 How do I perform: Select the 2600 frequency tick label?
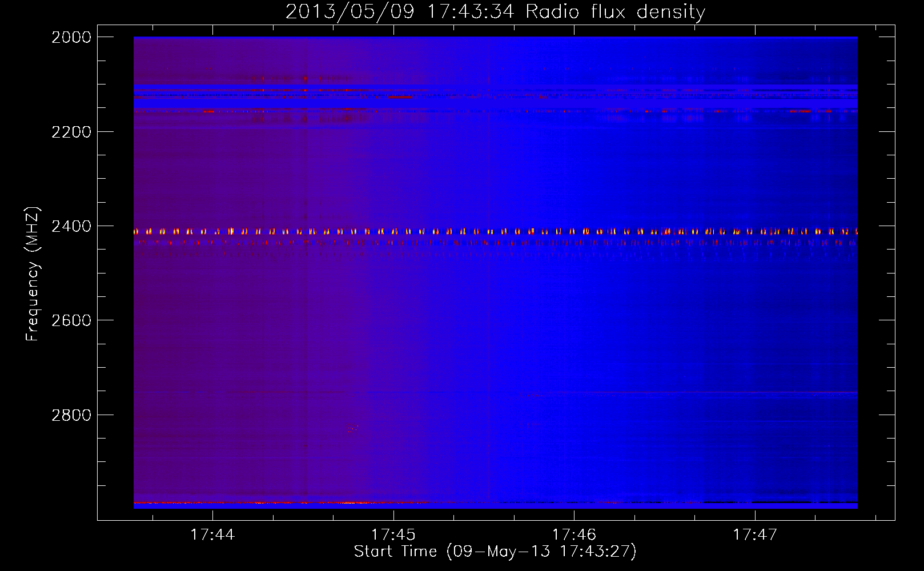tap(71, 320)
